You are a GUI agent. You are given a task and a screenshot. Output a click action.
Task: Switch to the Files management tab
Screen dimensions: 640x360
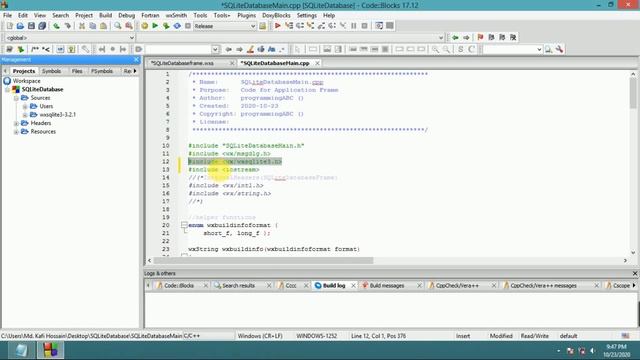click(x=77, y=71)
